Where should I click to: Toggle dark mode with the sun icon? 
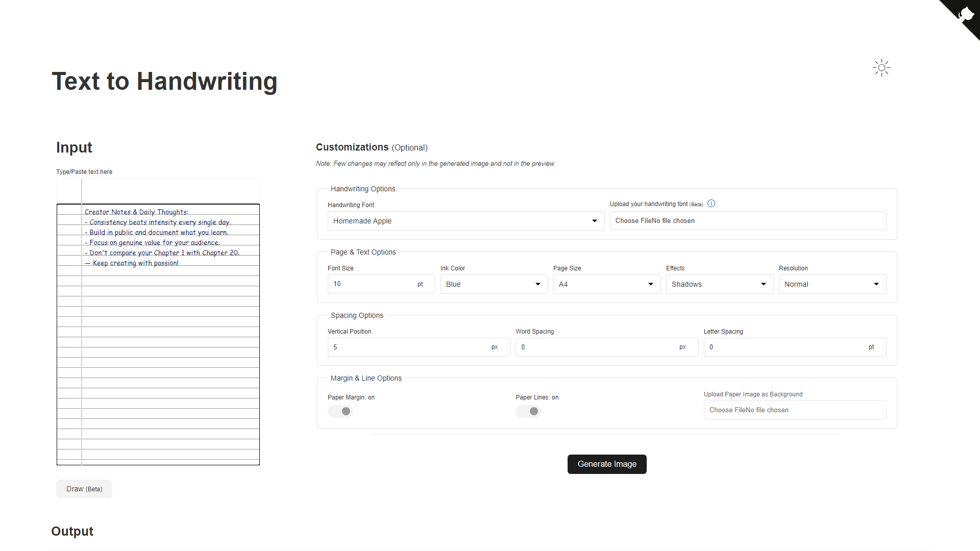[x=881, y=67]
